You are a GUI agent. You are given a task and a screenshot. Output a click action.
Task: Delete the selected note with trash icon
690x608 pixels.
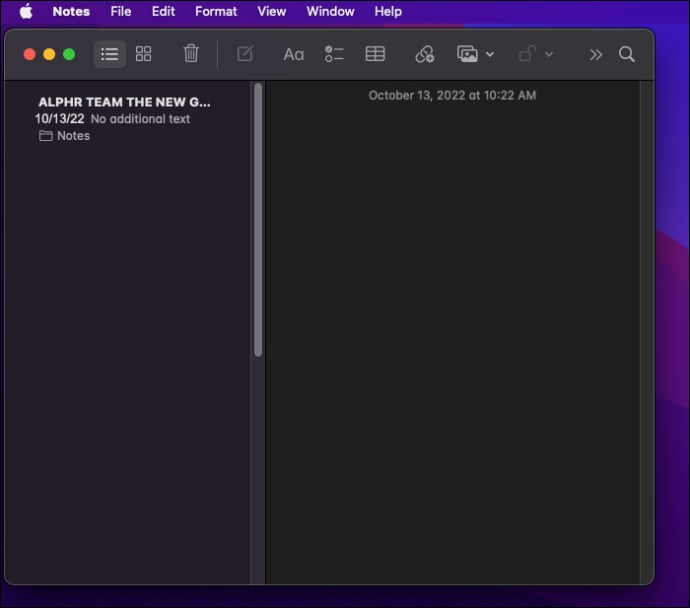coord(191,53)
